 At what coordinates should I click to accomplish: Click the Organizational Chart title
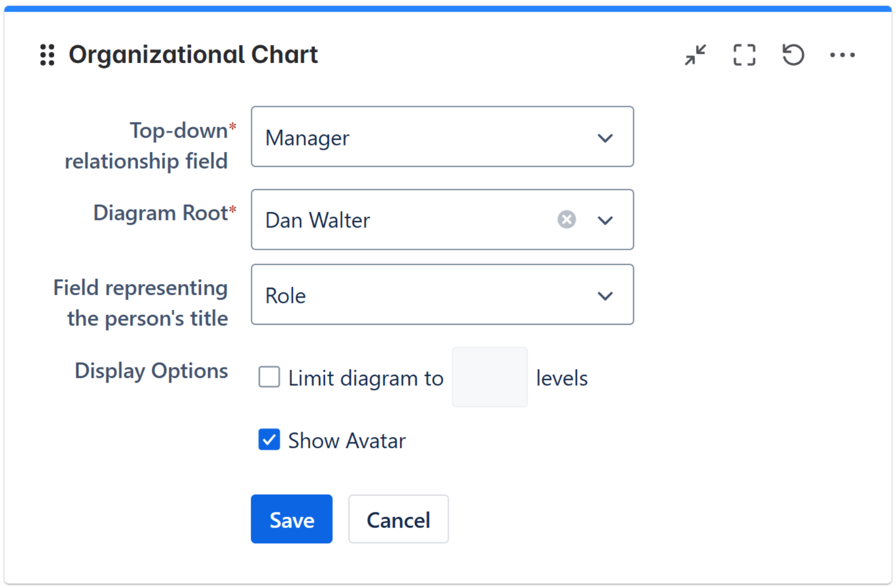pyautogui.click(x=193, y=55)
